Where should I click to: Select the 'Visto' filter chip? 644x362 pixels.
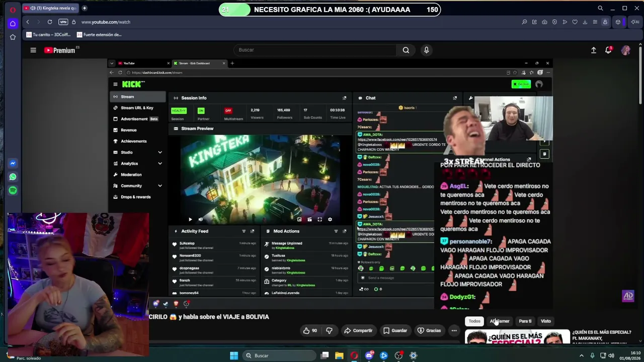pyautogui.click(x=546, y=321)
